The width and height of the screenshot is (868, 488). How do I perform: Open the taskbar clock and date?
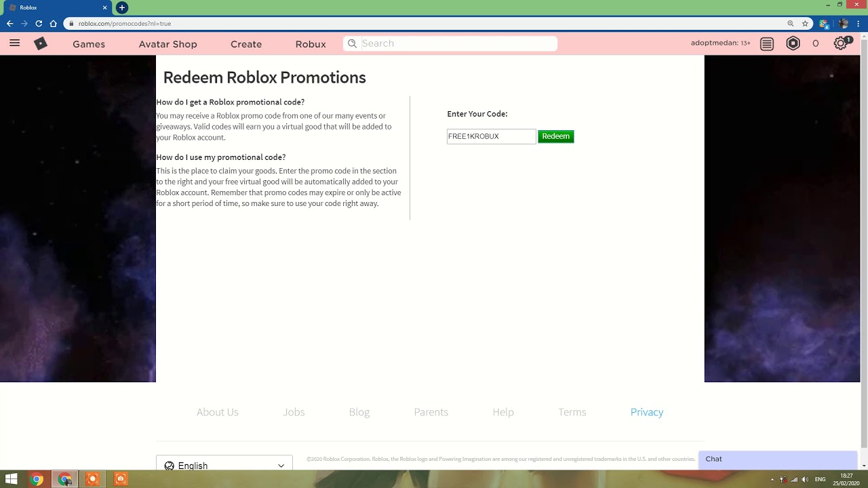(x=846, y=479)
